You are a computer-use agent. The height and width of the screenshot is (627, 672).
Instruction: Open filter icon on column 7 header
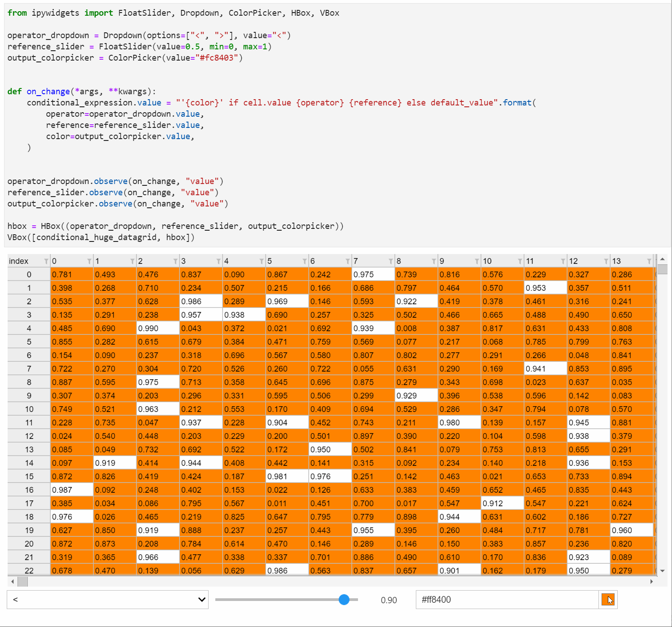(390, 261)
